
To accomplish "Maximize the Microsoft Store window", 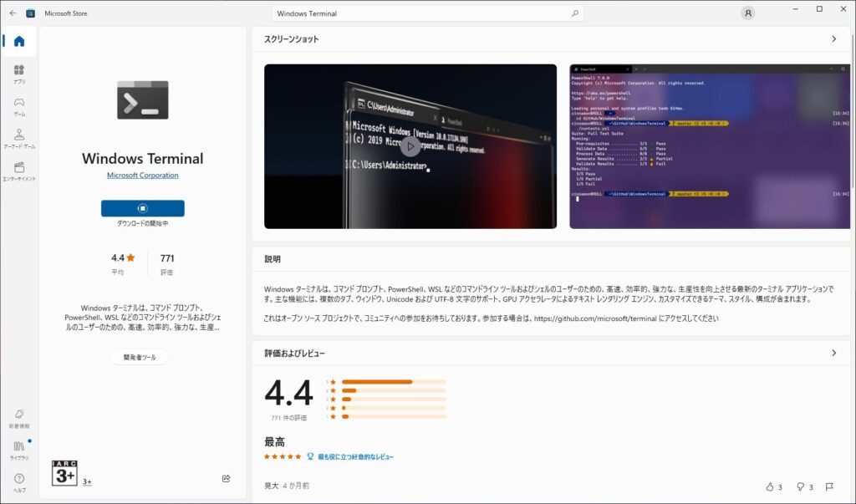I will pyautogui.click(x=819, y=8).
